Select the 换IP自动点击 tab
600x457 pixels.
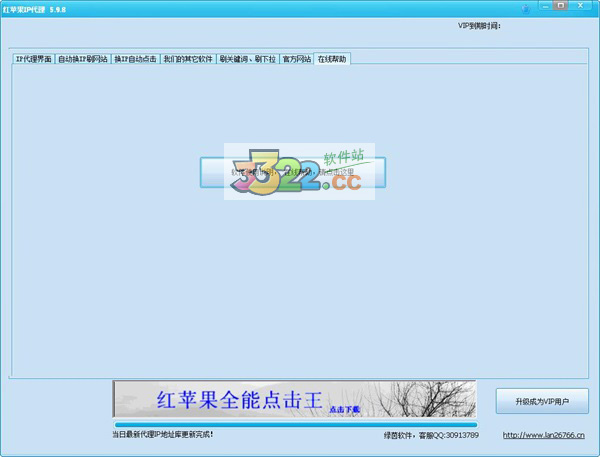coord(135,59)
